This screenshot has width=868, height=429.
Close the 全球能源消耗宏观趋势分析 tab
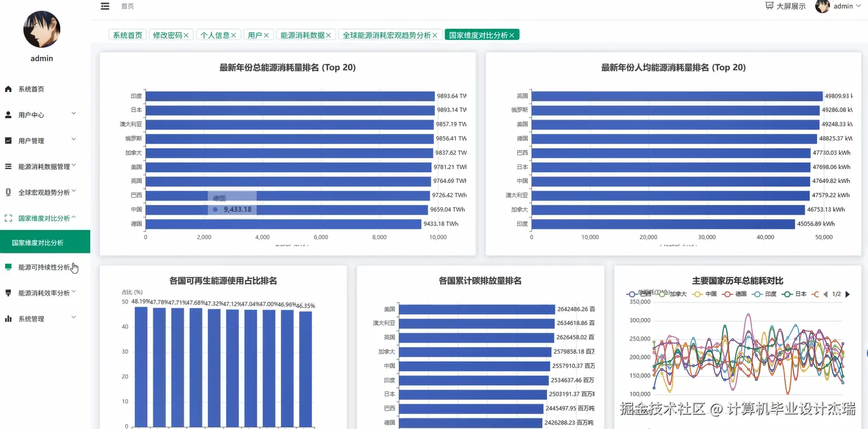point(435,35)
